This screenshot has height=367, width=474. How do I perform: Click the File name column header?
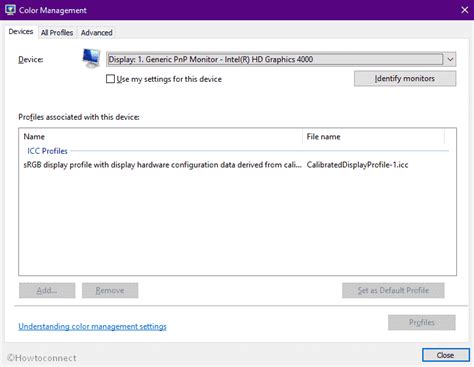[373, 137]
